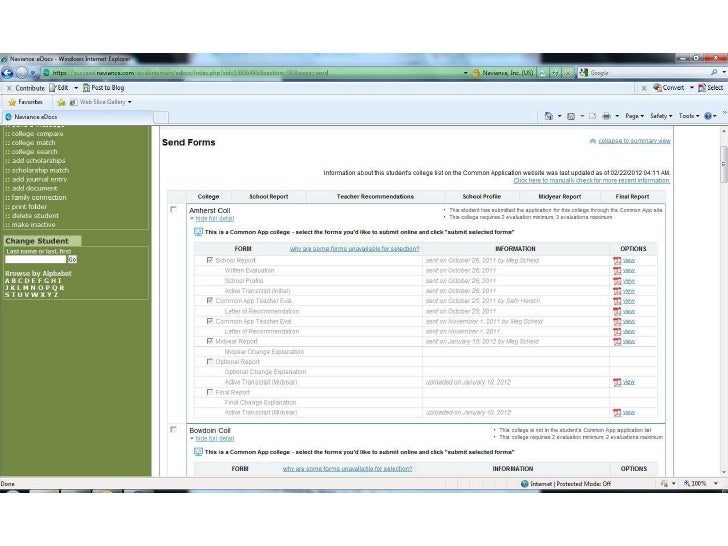
Task: Open PDF icon for Active Transcript (Initial) row
Action: point(617,291)
